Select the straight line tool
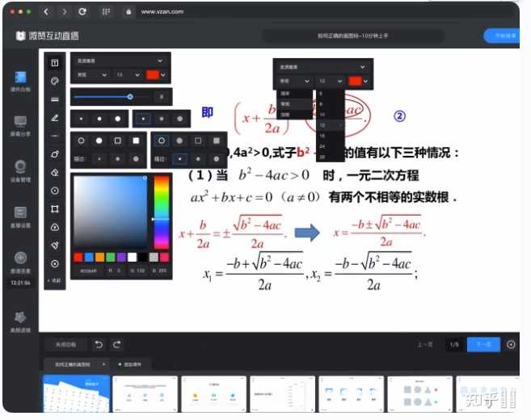Screen dimensions: 531x420 tap(54, 136)
